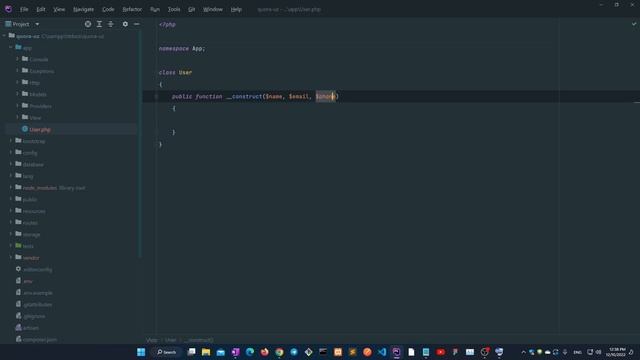Open the Git menu

click(191, 9)
